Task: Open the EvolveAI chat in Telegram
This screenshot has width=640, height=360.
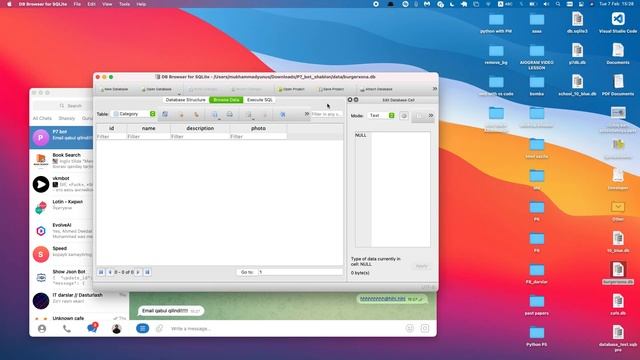Action: (x=62, y=231)
